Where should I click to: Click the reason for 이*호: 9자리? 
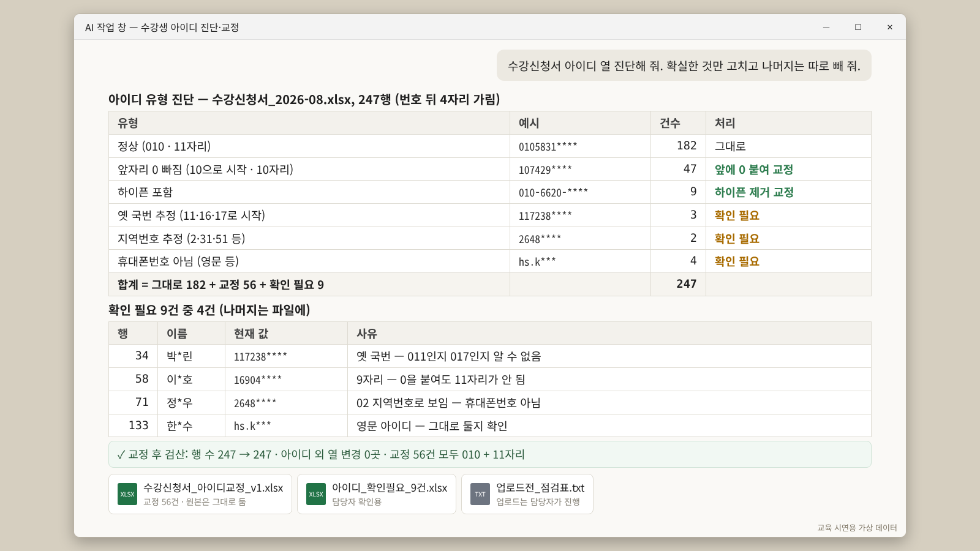point(441,380)
